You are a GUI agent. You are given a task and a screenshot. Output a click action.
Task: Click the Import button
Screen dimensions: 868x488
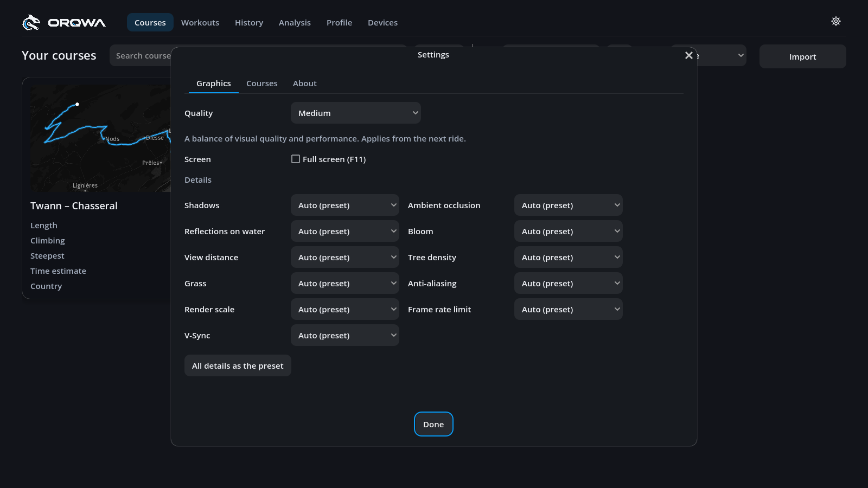803,56
